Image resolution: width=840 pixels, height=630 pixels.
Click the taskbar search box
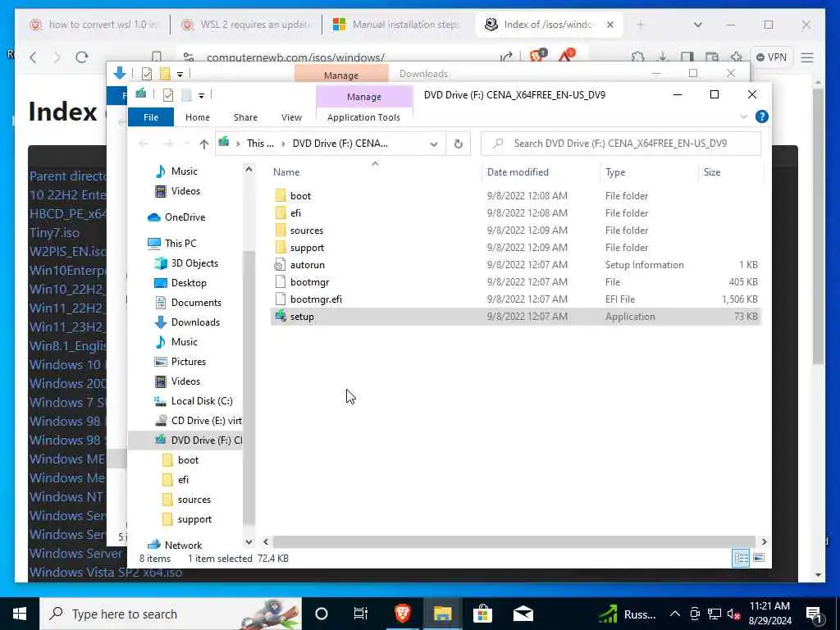pyautogui.click(x=171, y=614)
